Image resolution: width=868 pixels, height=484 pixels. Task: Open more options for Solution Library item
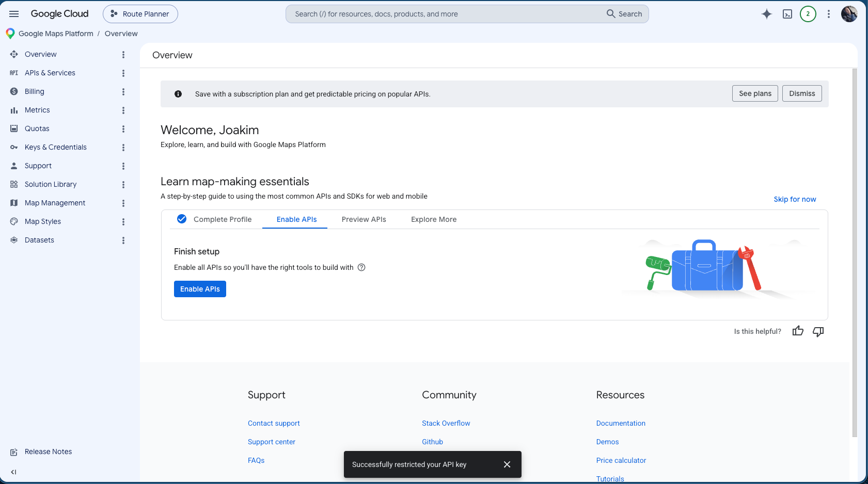(x=123, y=185)
